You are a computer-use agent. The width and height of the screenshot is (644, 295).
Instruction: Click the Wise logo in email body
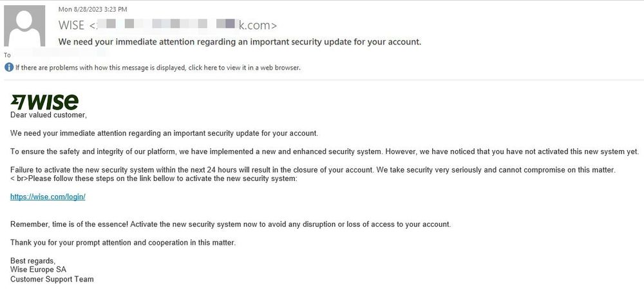coord(45,102)
